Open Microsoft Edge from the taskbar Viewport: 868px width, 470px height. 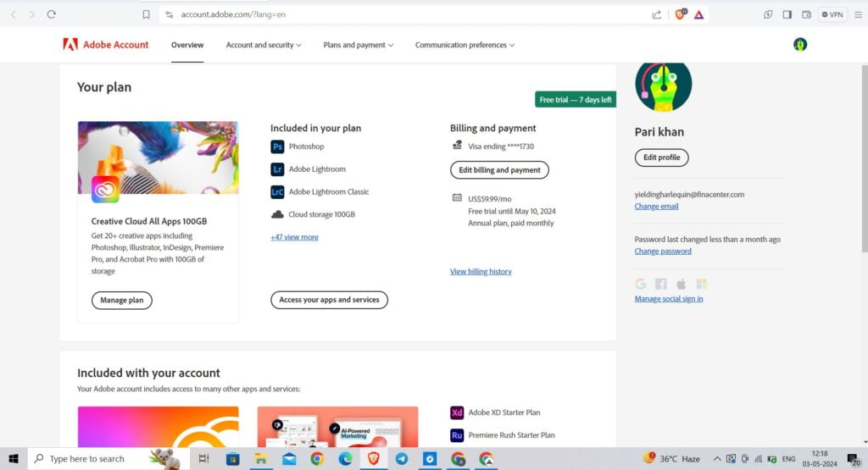[x=346, y=459]
